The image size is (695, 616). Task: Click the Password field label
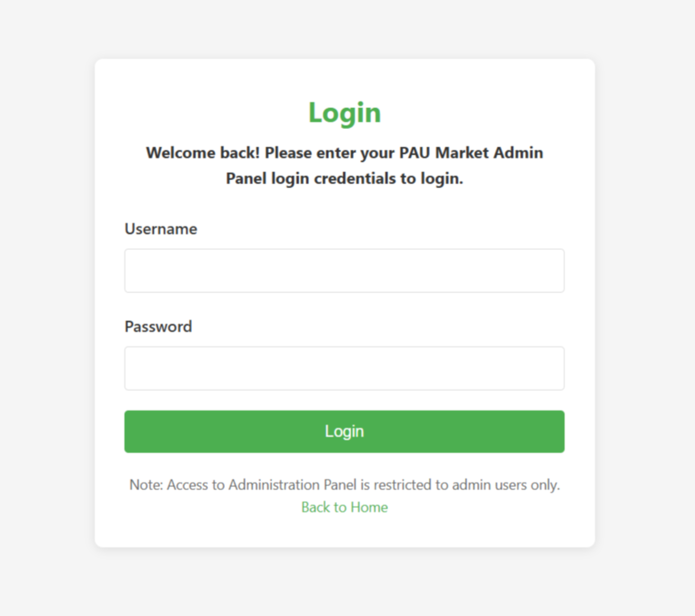tap(158, 327)
